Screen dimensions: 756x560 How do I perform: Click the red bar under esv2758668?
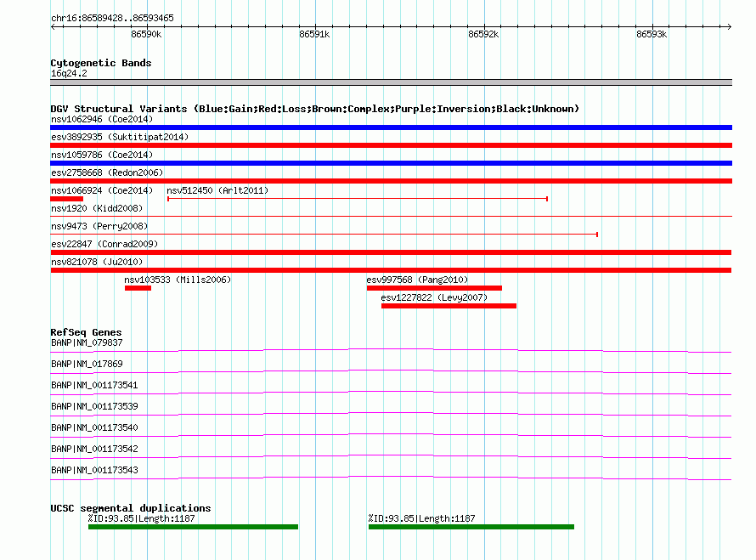point(391,181)
